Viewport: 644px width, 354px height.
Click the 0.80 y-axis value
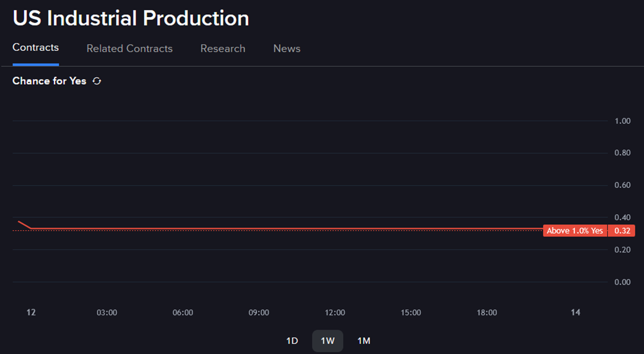coord(622,153)
